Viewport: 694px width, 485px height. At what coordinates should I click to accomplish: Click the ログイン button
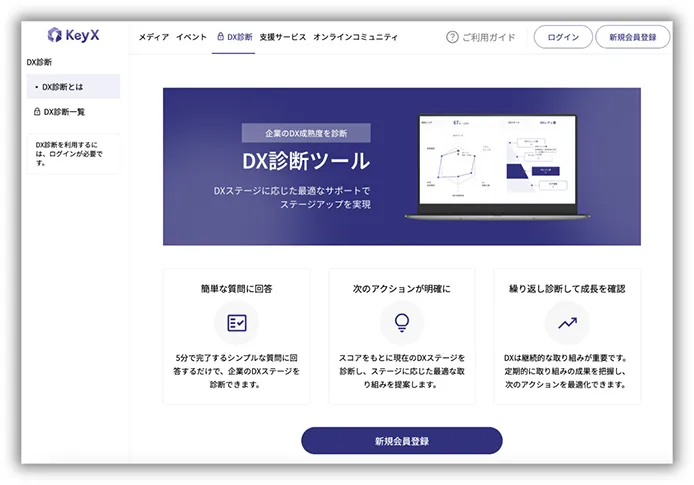click(563, 37)
